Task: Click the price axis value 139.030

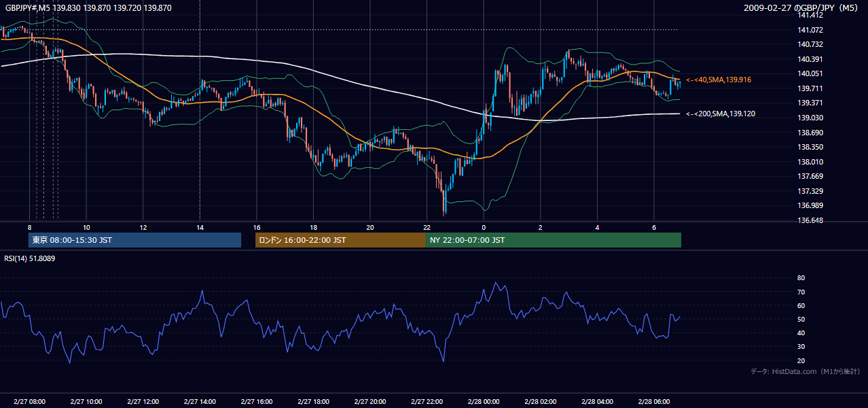Action: pyautogui.click(x=811, y=118)
